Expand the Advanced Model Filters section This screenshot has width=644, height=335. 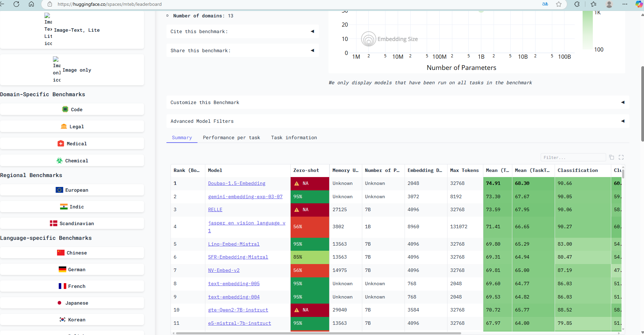pos(398,121)
